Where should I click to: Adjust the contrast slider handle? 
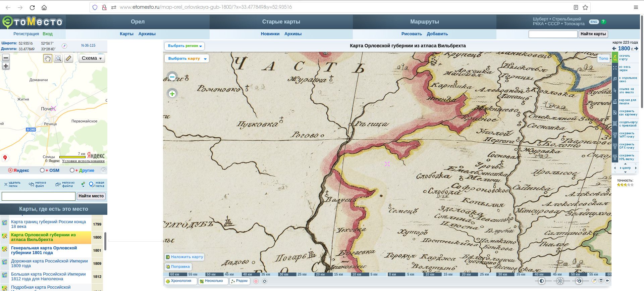click(x=541, y=281)
